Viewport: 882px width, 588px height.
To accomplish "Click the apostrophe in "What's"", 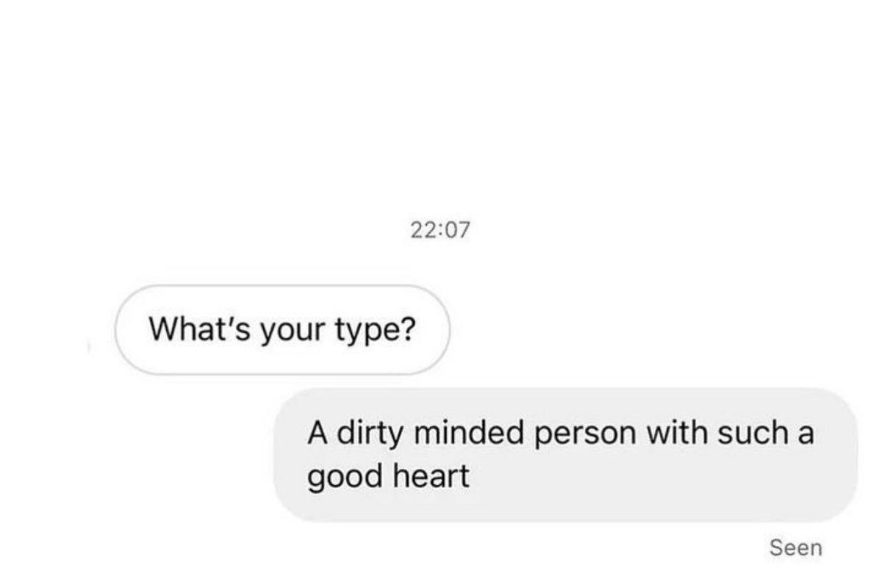I will coord(217,320).
